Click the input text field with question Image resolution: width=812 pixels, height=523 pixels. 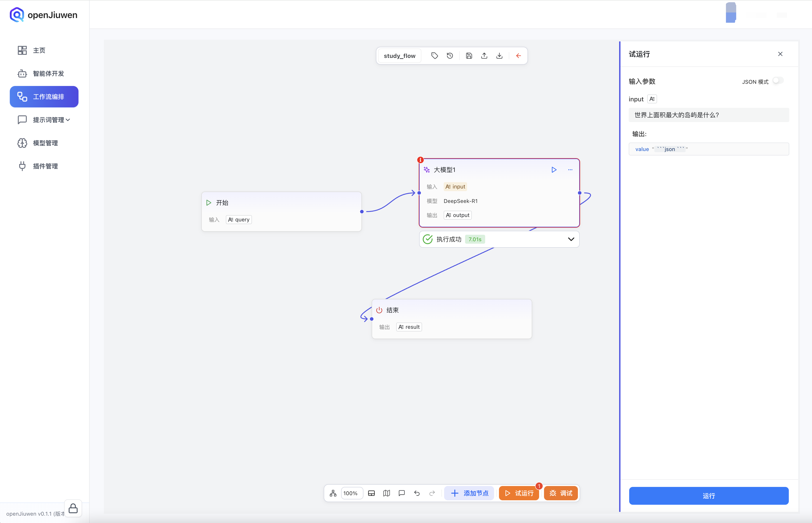point(708,115)
